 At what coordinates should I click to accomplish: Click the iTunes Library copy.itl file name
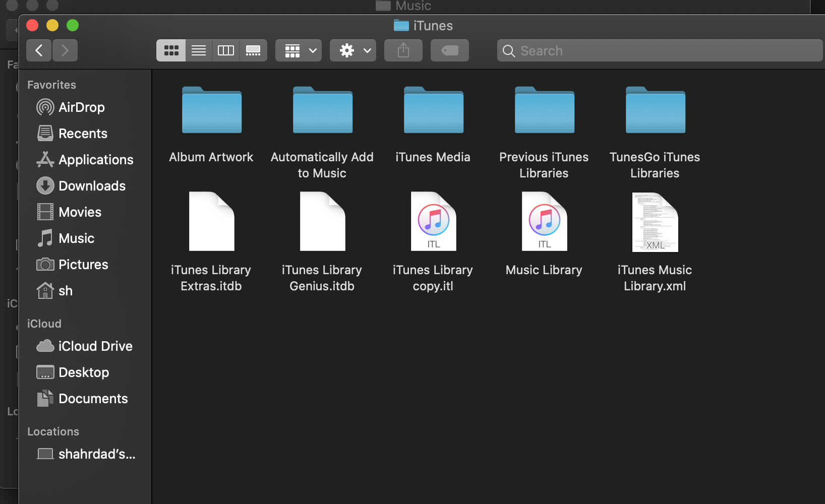coord(433,278)
